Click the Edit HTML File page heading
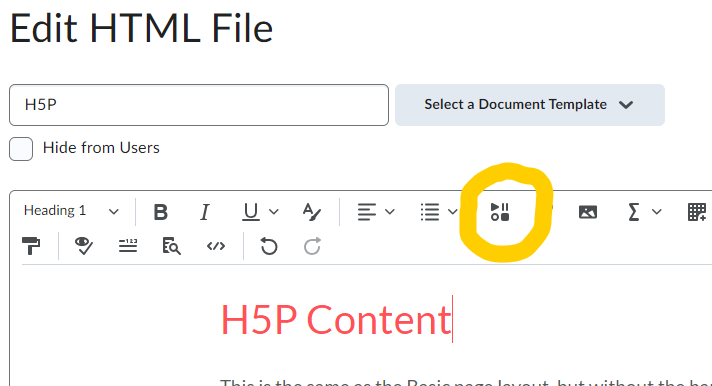Screen dimensions: 712x386 [x=141, y=29]
